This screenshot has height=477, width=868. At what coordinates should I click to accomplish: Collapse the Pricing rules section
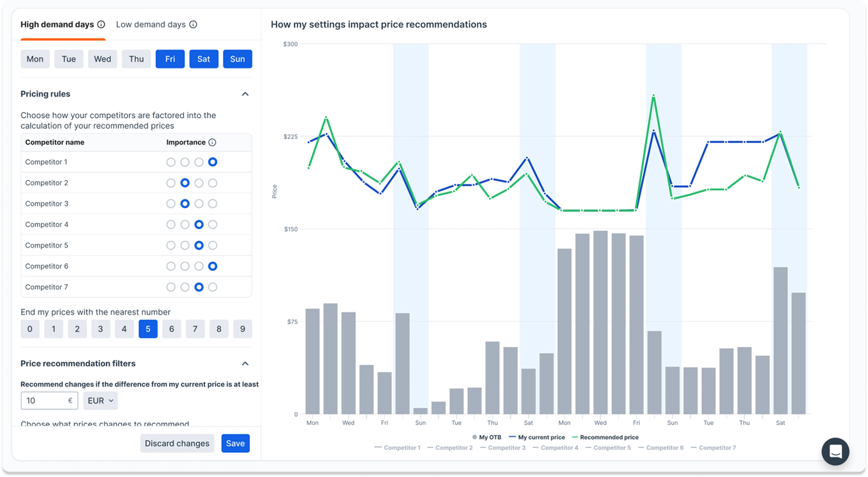click(245, 94)
